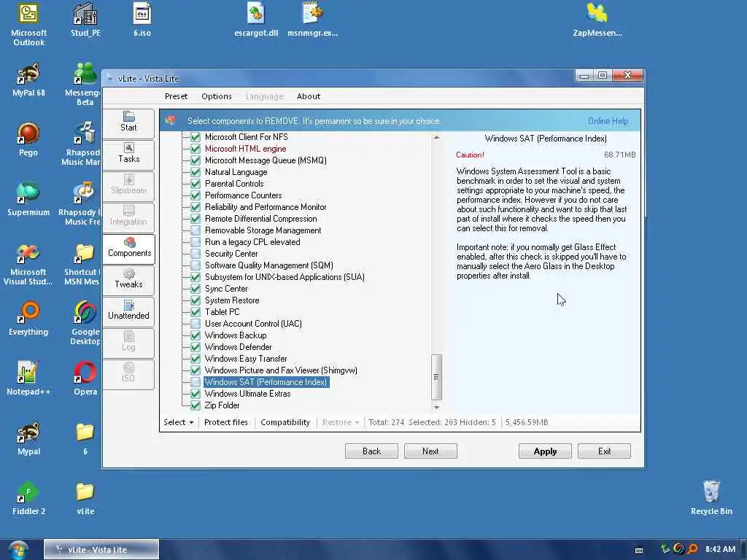Click the ISO sidebar icon
Screen dimensions: 747x560
(128, 373)
